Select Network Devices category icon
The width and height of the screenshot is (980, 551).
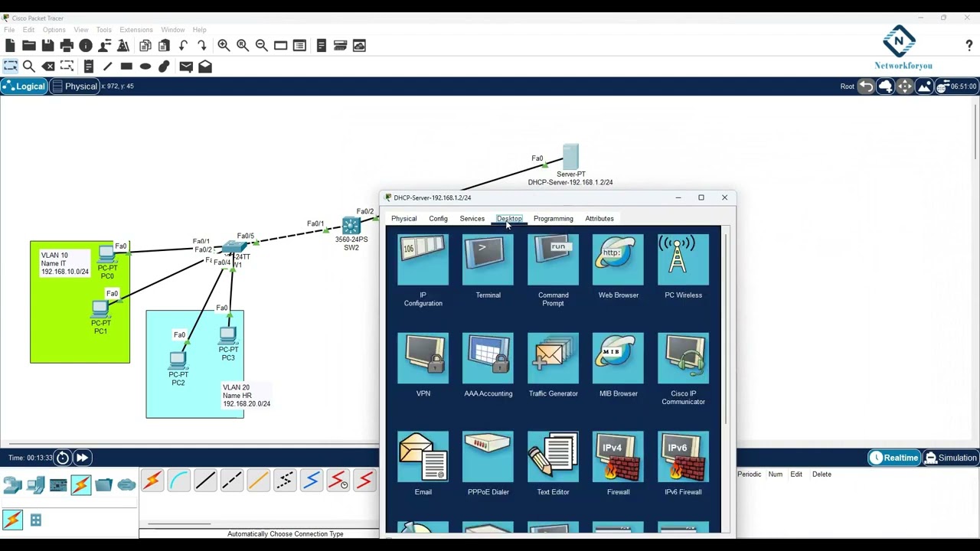[12, 484]
